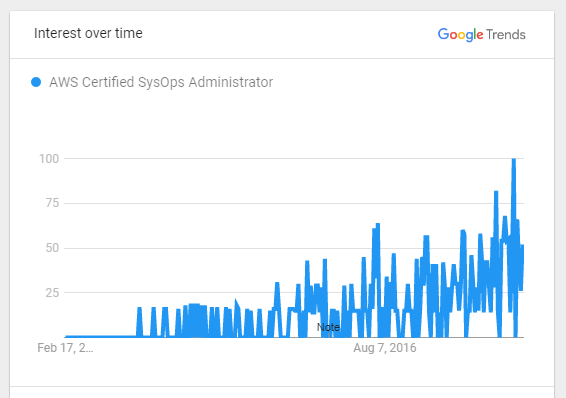The width and height of the screenshot is (566, 398).
Task: Click the Interest over time heading
Action: [88, 33]
